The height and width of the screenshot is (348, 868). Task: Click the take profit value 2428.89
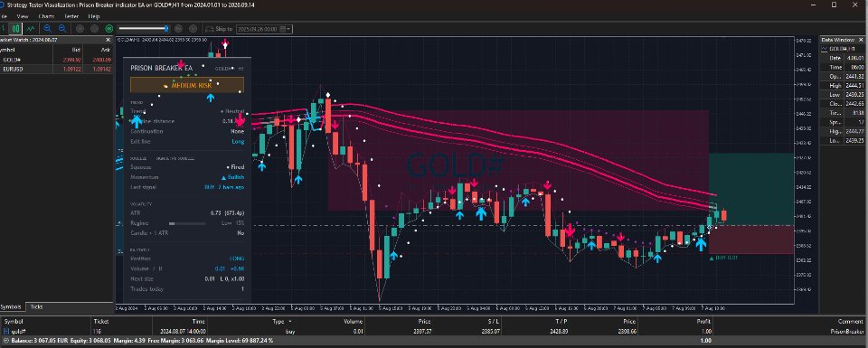point(559,331)
